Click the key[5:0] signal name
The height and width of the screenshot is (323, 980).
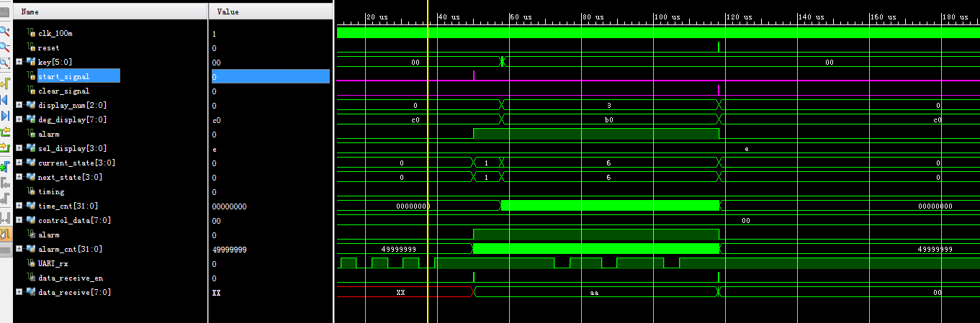coord(55,63)
